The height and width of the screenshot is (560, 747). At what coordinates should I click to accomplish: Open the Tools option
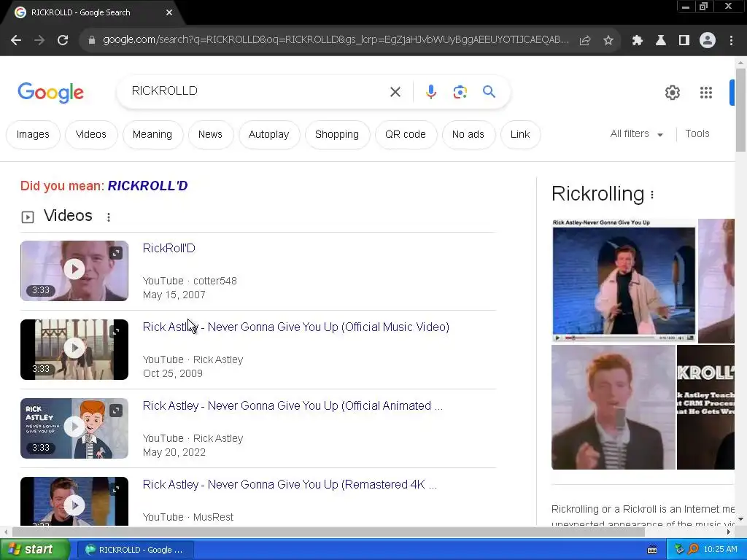(697, 134)
